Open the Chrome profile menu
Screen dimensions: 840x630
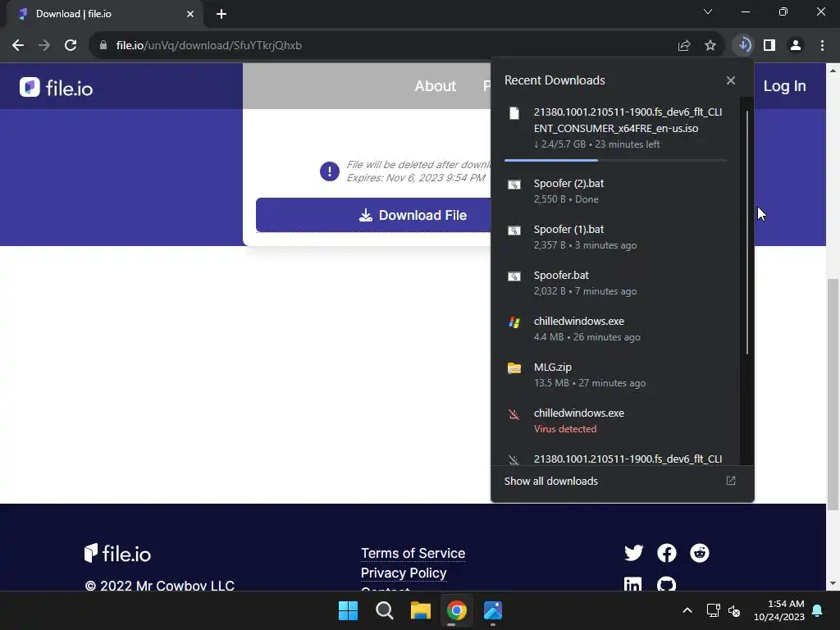tap(796, 46)
